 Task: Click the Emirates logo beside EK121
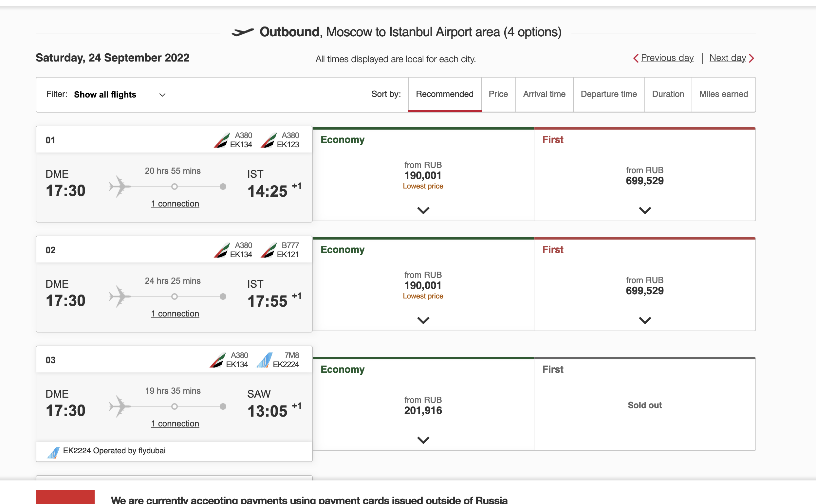(x=268, y=250)
